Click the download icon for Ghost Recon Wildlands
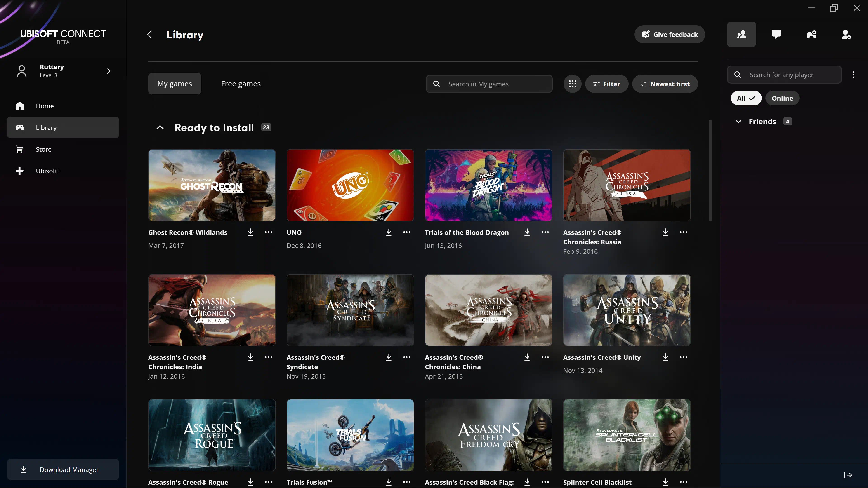The image size is (868, 488). tap(250, 232)
